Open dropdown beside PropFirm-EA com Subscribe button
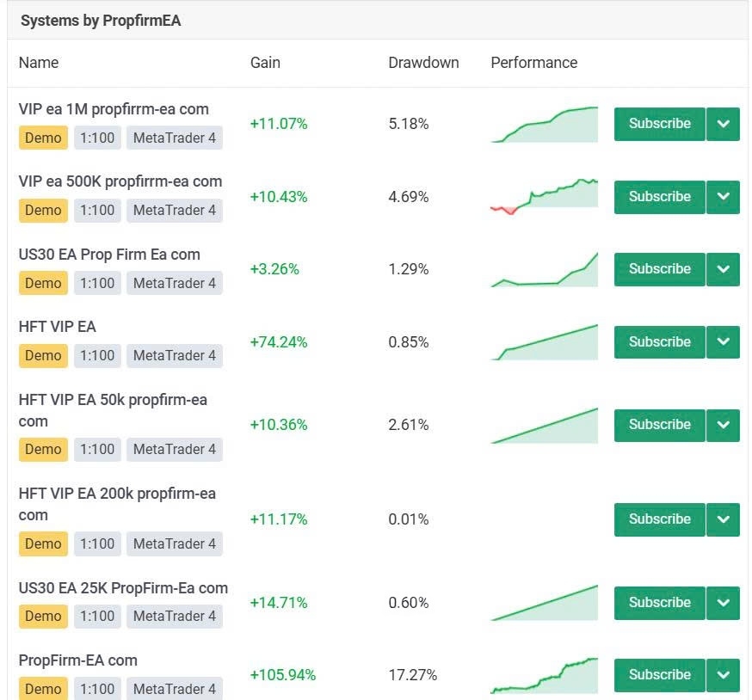Screen dimensions: 752x700 click(723, 675)
